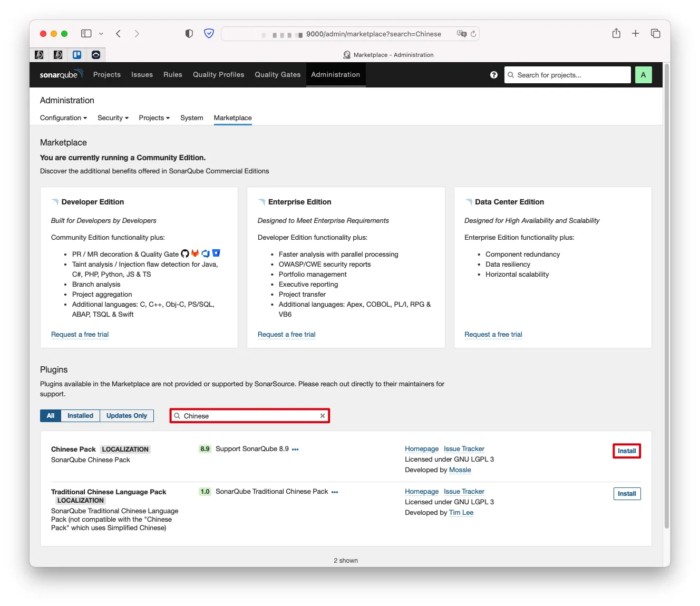Click the Chinese Pack LOCALIZATION tag
700x606 pixels.
[125, 449]
